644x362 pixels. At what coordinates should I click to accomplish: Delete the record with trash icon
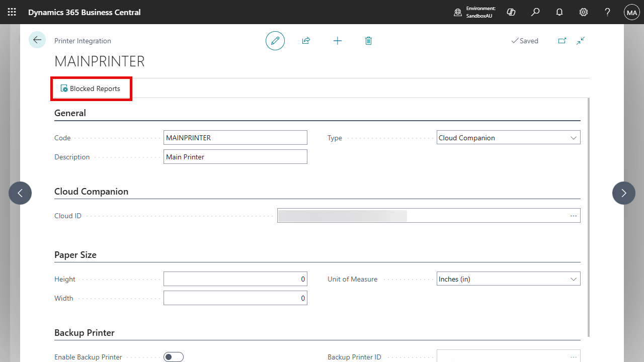point(368,41)
